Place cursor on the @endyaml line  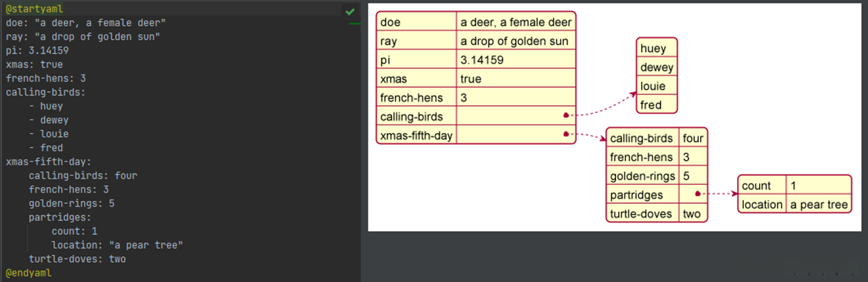[x=28, y=273]
